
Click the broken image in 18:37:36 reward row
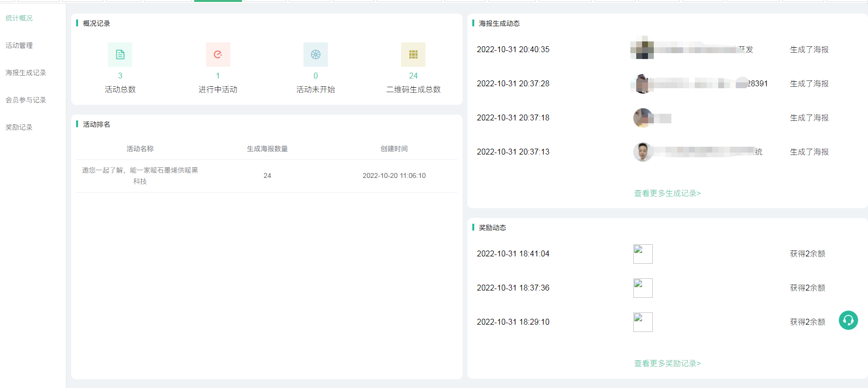(x=643, y=288)
